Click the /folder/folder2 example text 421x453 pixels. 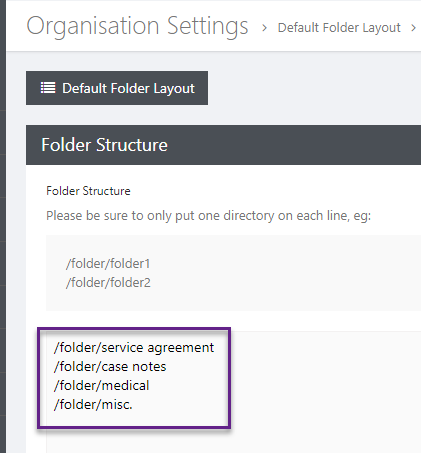[x=108, y=283]
